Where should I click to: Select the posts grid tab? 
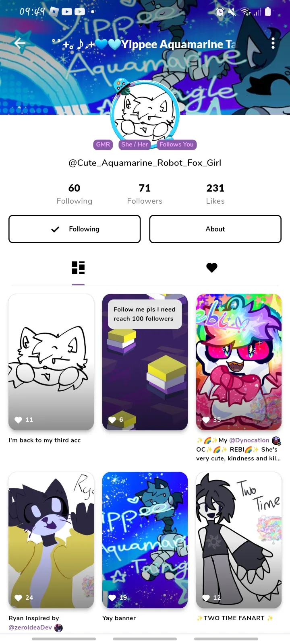click(78, 268)
